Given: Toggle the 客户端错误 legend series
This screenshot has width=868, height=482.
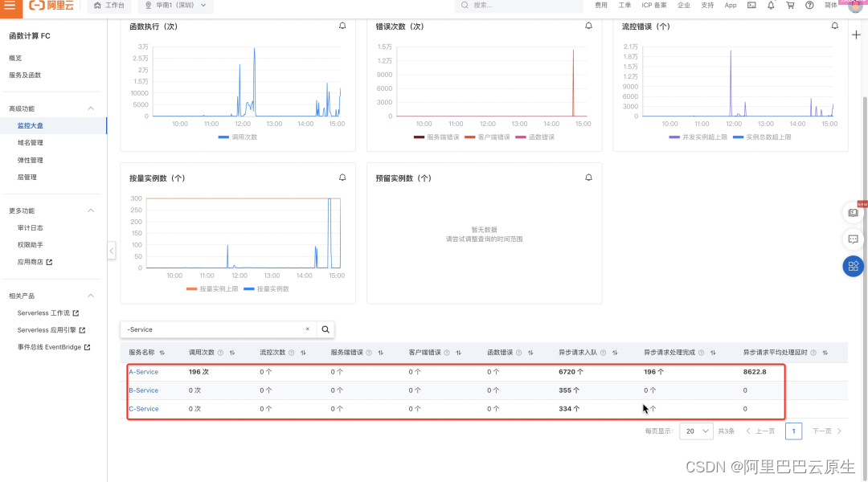Looking at the screenshot, I should (x=487, y=137).
